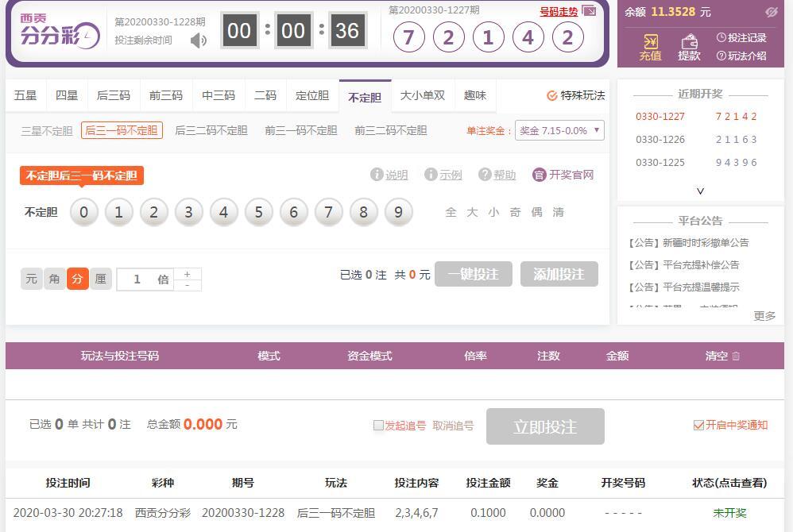Show the 示例 example info

coord(443,175)
